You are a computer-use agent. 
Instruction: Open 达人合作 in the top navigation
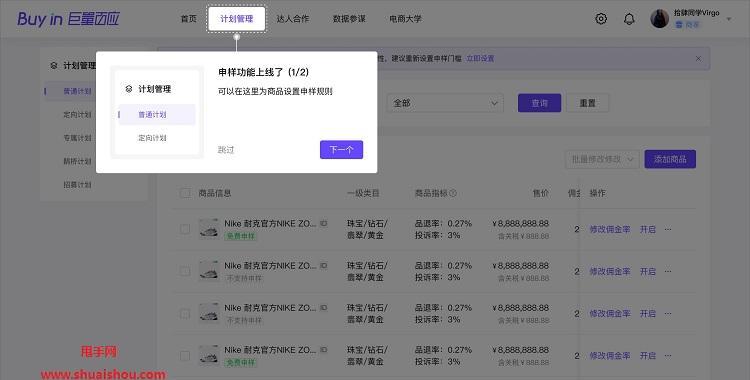coord(293,19)
